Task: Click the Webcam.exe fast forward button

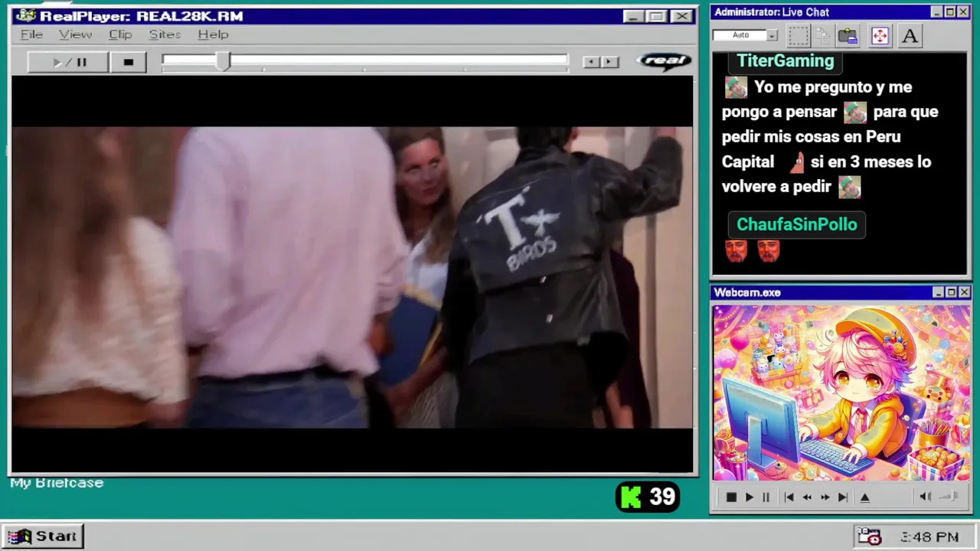Action: click(825, 497)
